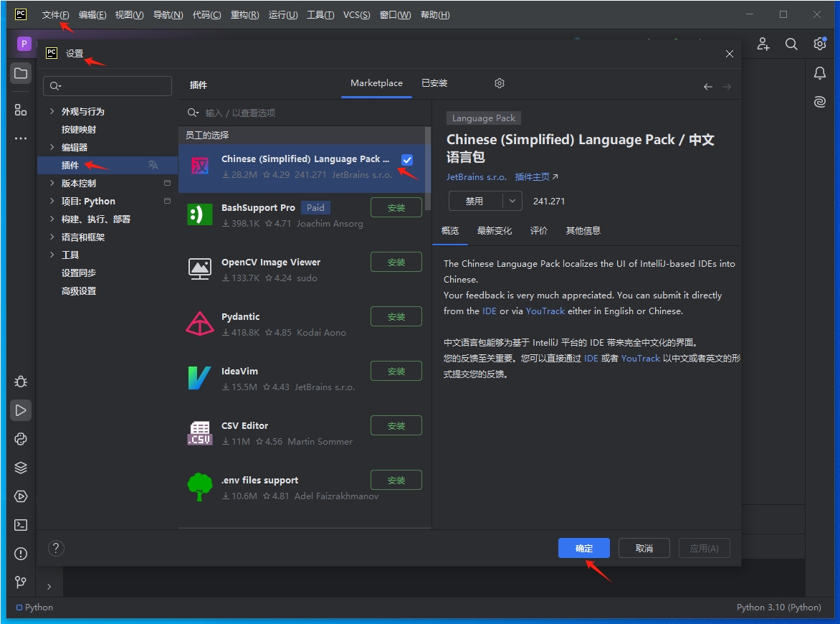Open the 重构(R) menu
Image resolution: width=840 pixels, height=624 pixels.
coord(245,15)
